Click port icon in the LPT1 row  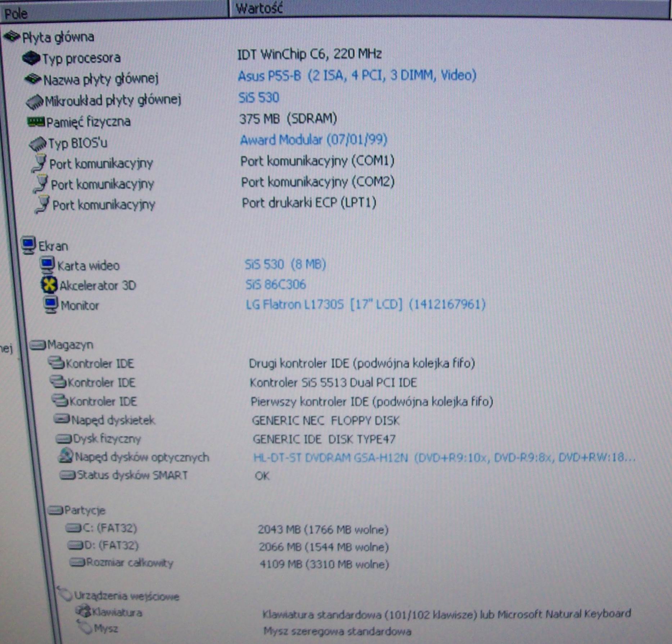click(42, 204)
